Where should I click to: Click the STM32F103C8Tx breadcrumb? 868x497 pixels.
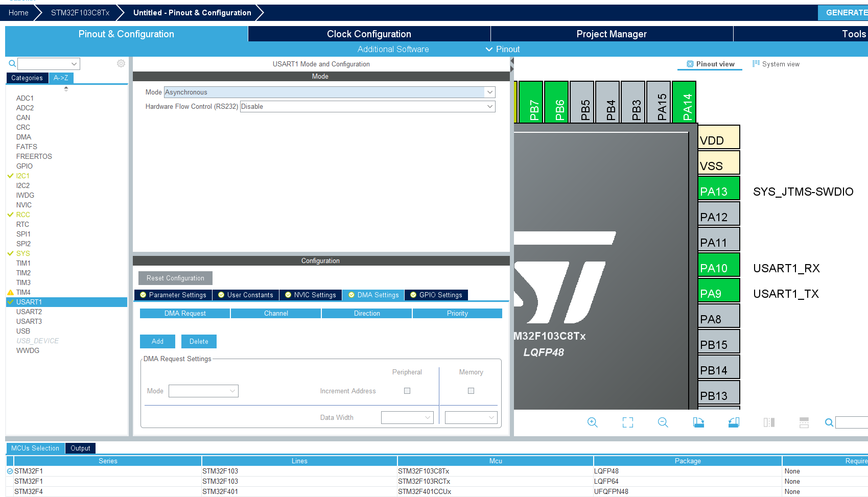point(80,12)
